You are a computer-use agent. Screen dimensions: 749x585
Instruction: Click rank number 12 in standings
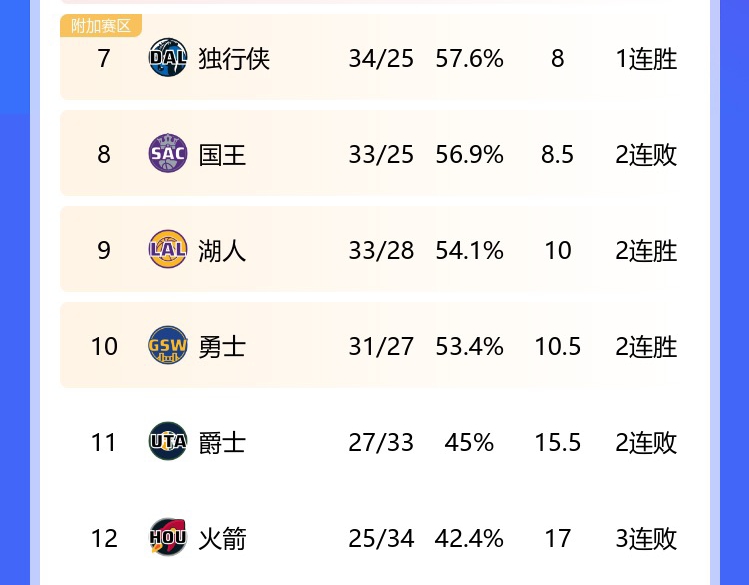point(104,539)
